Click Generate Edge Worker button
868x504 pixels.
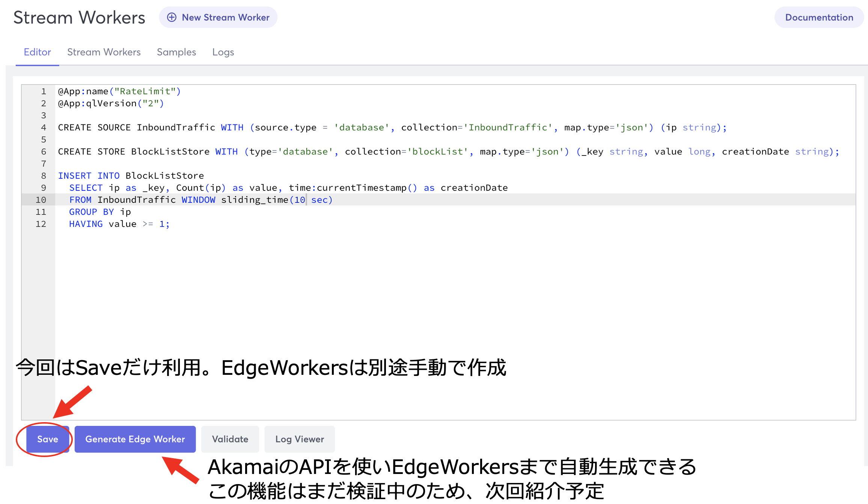click(x=135, y=439)
